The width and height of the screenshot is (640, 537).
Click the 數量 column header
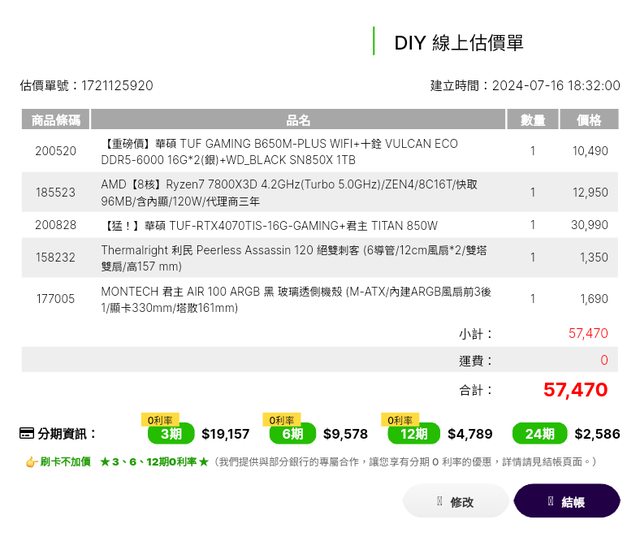click(533, 120)
